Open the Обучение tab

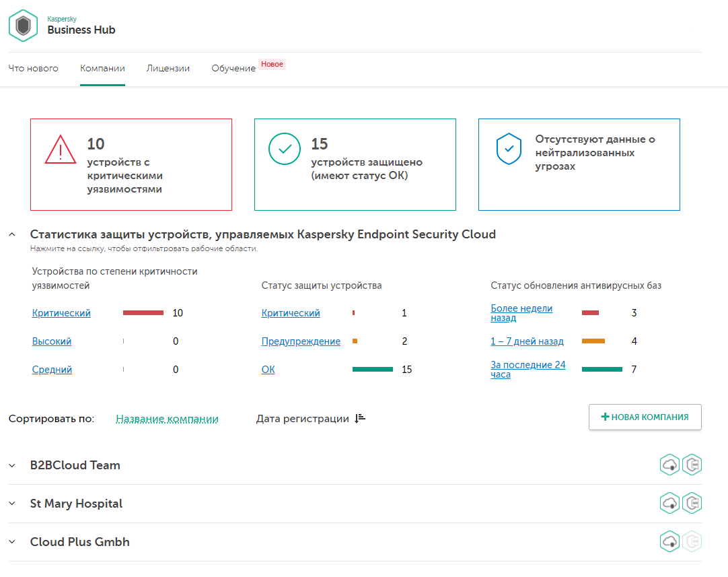coord(233,69)
